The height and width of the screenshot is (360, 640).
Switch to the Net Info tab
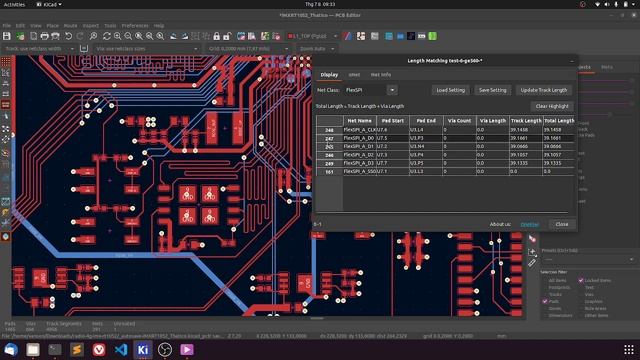click(381, 75)
